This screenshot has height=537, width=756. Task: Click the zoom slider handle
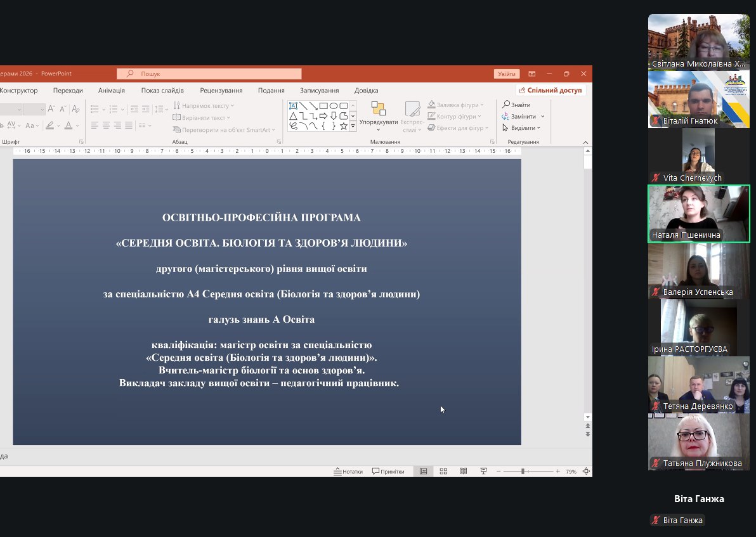523,471
